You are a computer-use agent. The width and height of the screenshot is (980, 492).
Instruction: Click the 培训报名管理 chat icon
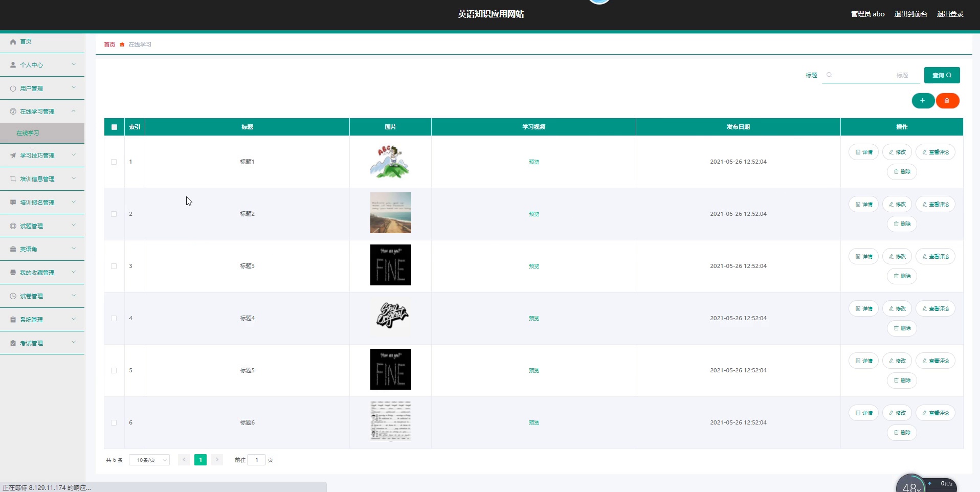[x=13, y=203]
